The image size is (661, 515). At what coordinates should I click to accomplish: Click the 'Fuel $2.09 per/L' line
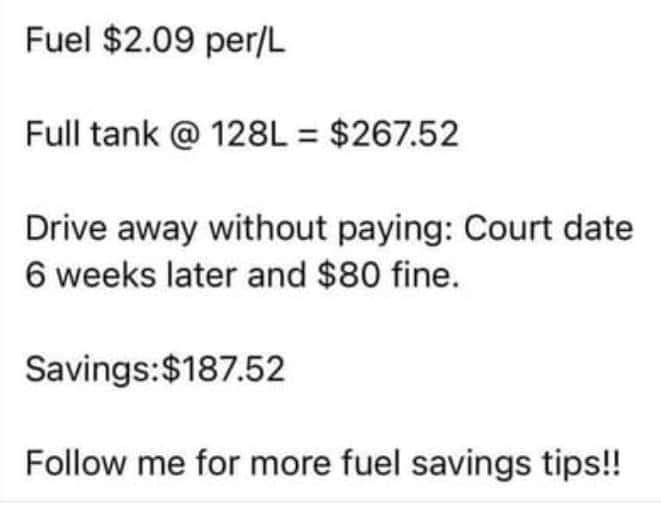155,41
